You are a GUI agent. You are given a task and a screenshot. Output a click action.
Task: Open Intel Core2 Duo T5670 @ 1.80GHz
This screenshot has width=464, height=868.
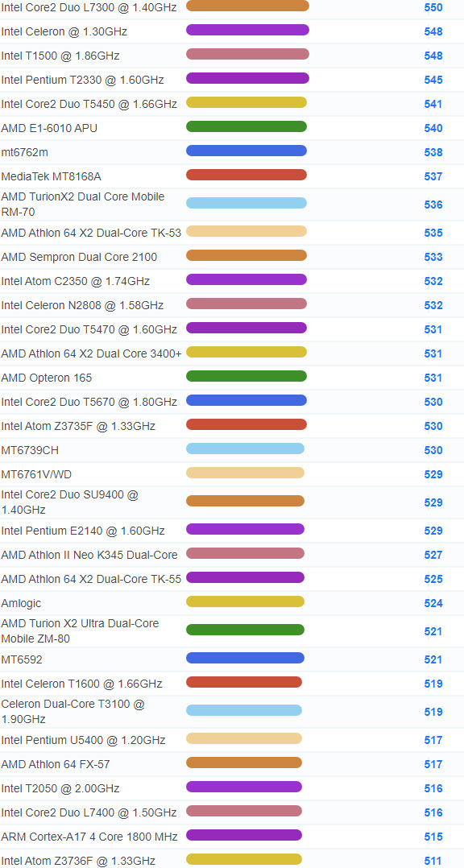89,402
